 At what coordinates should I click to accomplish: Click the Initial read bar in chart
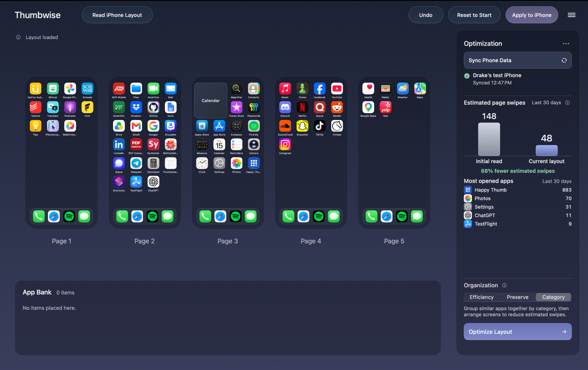pos(489,139)
